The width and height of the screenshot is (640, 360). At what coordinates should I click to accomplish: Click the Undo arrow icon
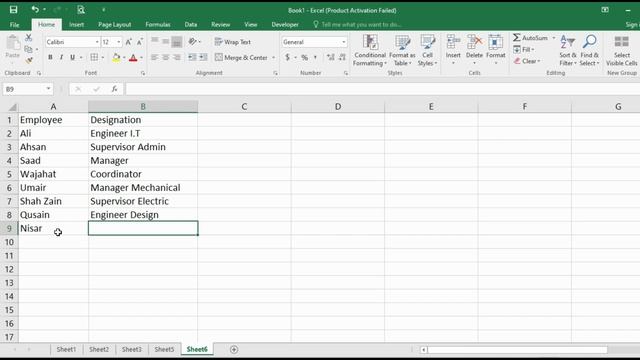click(35, 9)
